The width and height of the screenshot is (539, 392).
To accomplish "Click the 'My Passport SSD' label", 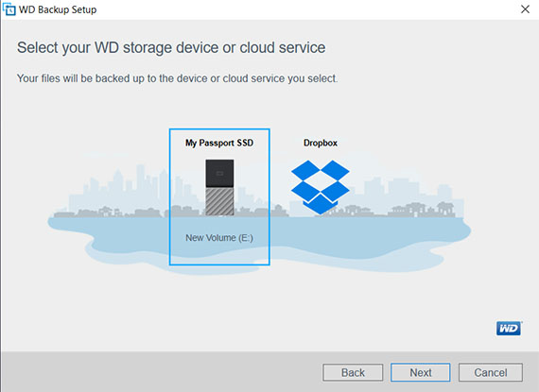I will (219, 143).
